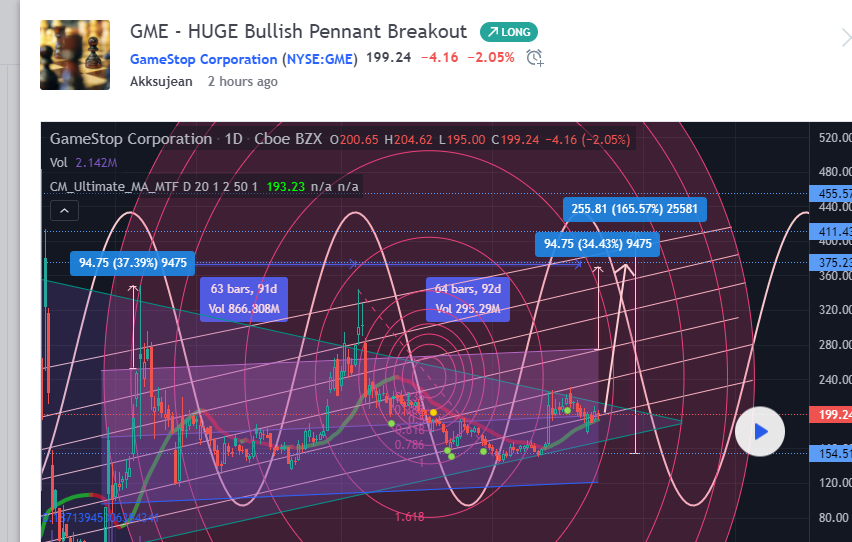
Task: Click the 1.618 Fibonacci circle label
Action: pos(410,516)
